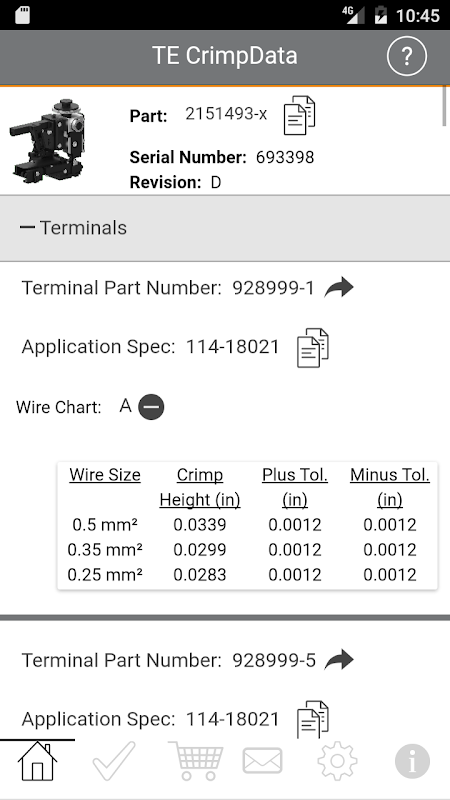450x800 pixels.
Task: Open the help question mark icon
Action: click(x=407, y=57)
